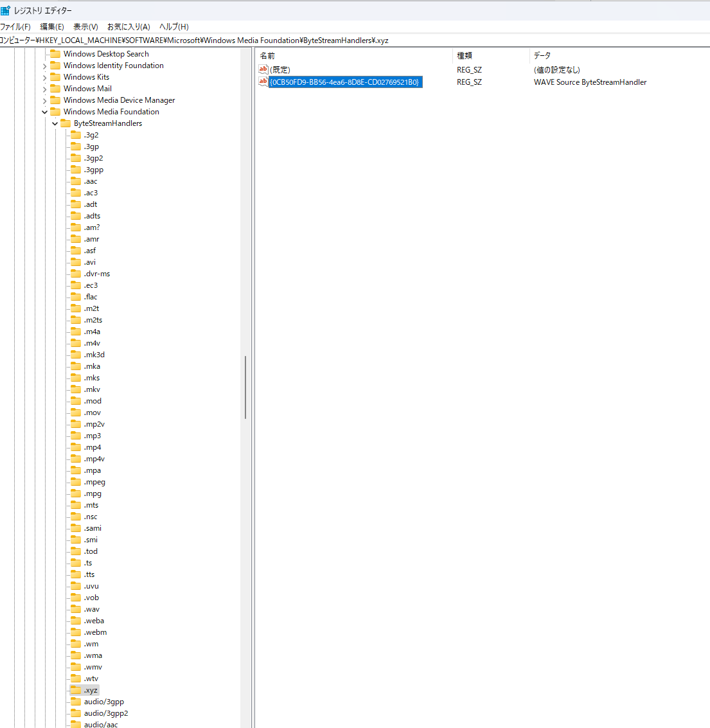The width and height of the screenshot is (710, 728).
Task: Select the .m2ts registry key
Action: click(x=93, y=320)
